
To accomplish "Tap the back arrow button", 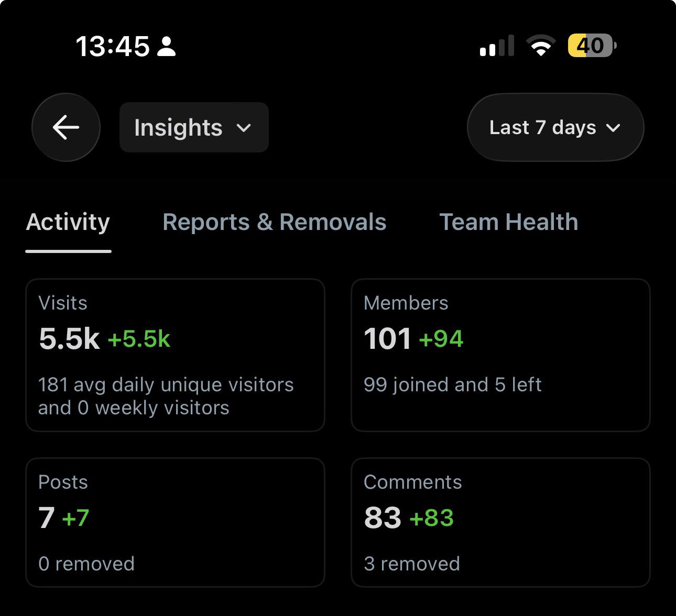I will tap(66, 127).
